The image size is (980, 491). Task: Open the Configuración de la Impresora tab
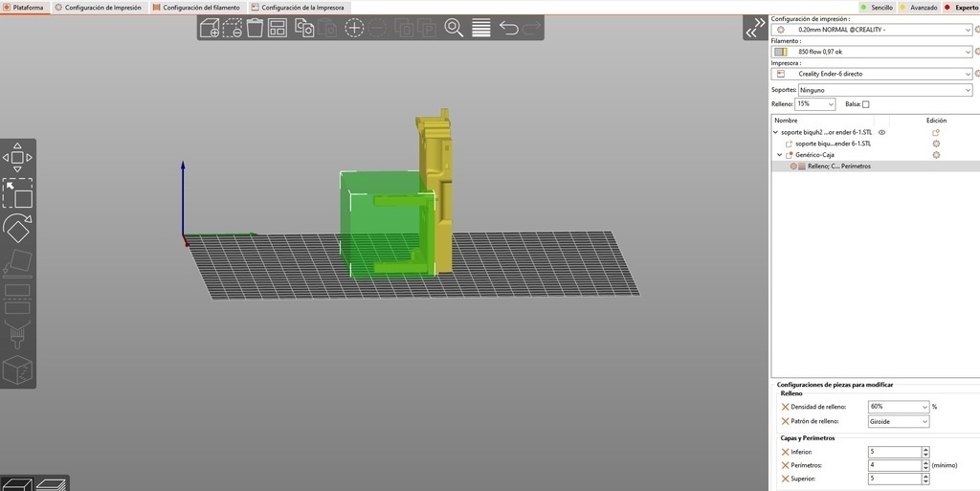coord(298,8)
